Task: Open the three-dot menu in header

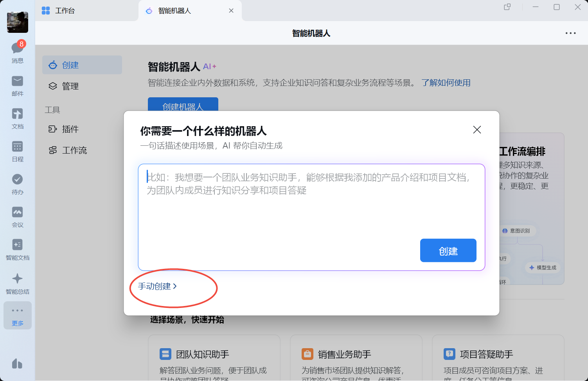Action: click(570, 33)
